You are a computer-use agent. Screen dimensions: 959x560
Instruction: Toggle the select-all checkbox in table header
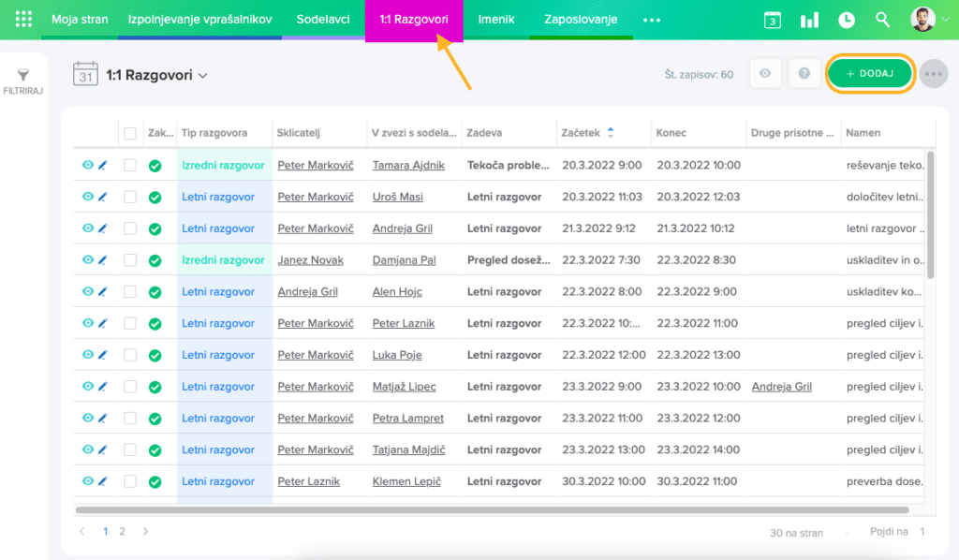pyautogui.click(x=130, y=134)
